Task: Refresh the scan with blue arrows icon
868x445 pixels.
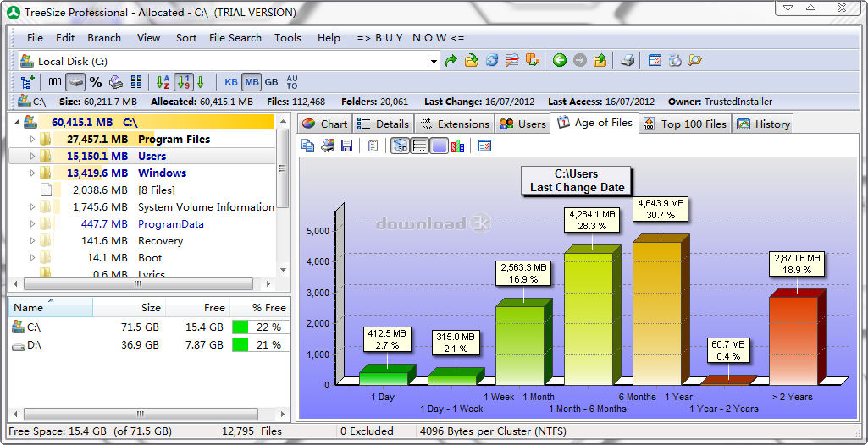Action: click(x=491, y=61)
